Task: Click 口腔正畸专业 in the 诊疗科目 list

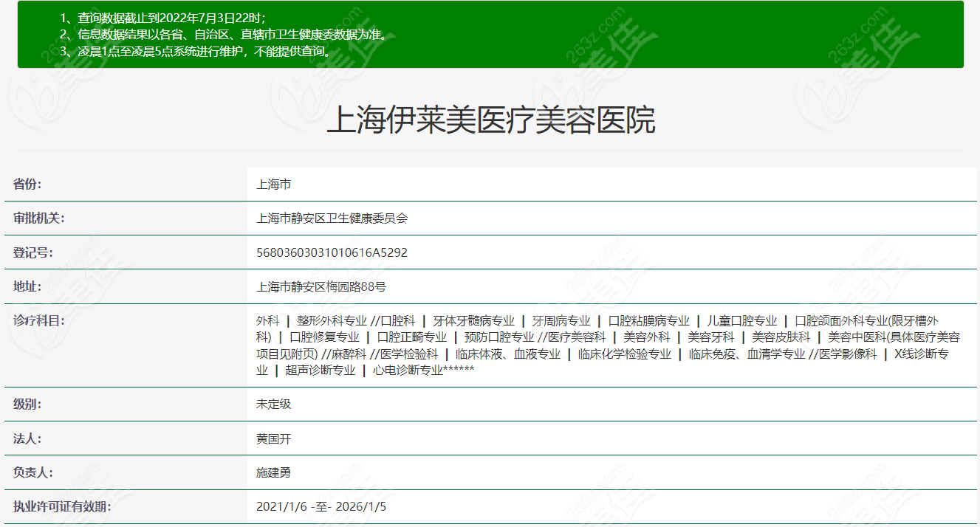Action: pos(412,337)
